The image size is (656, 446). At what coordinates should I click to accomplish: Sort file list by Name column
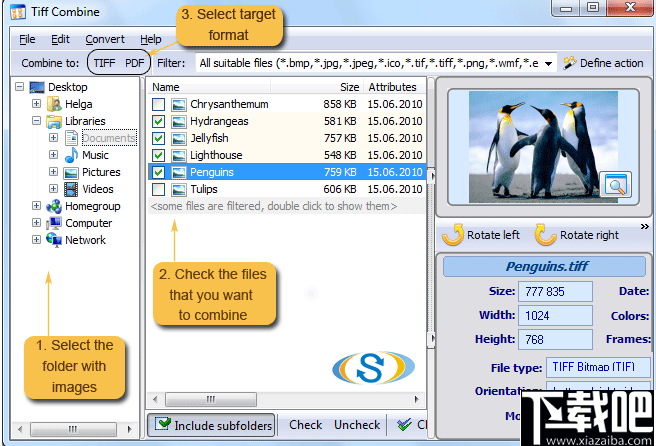(x=209, y=87)
